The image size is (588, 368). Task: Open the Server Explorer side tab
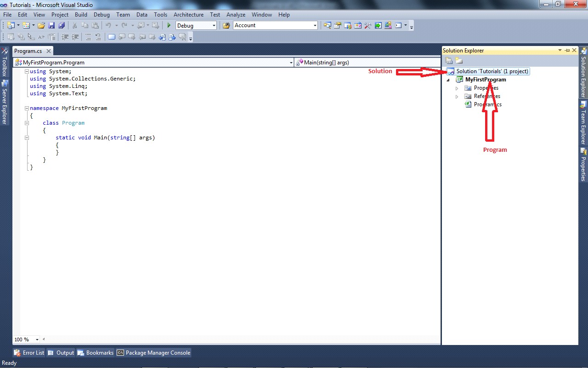(x=5, y=102)
